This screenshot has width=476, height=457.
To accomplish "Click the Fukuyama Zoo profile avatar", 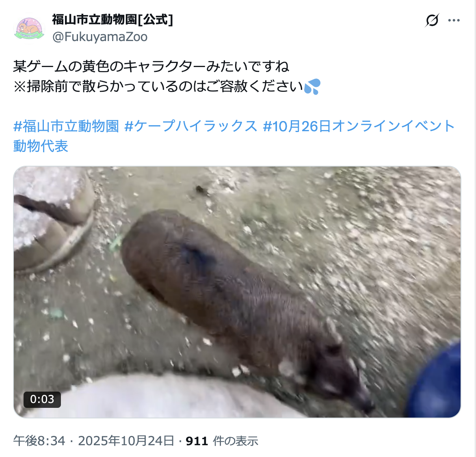I will tap(29, 29).
